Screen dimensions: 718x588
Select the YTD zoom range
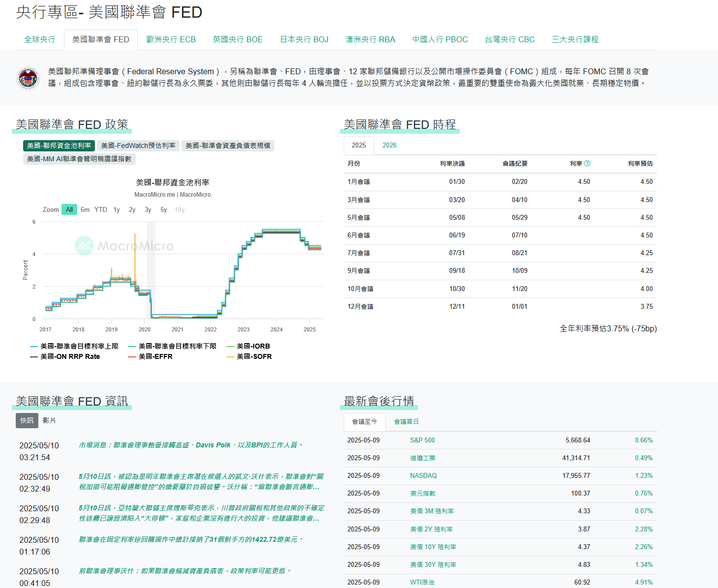[101, 209]
